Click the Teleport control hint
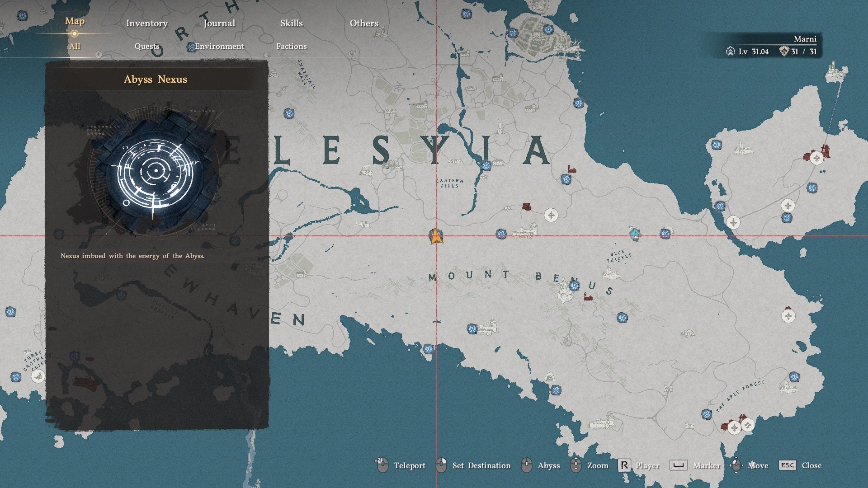The image size is (868, 488). 401,465
